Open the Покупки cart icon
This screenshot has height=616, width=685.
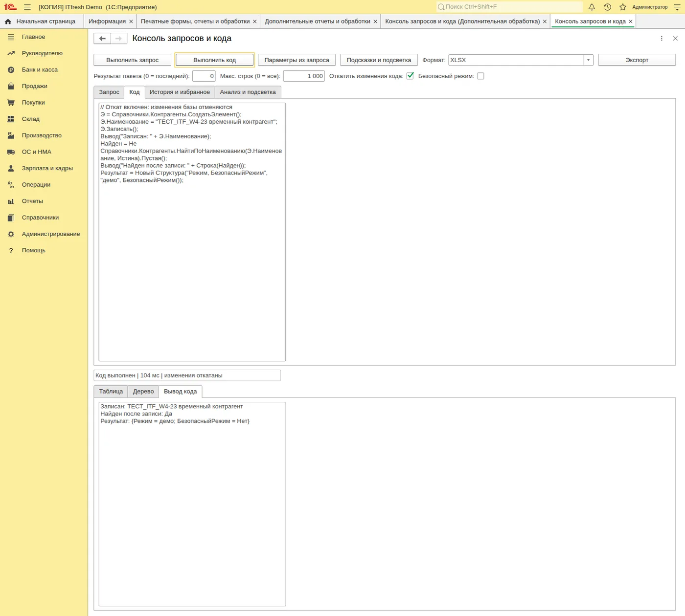point(11,103)
